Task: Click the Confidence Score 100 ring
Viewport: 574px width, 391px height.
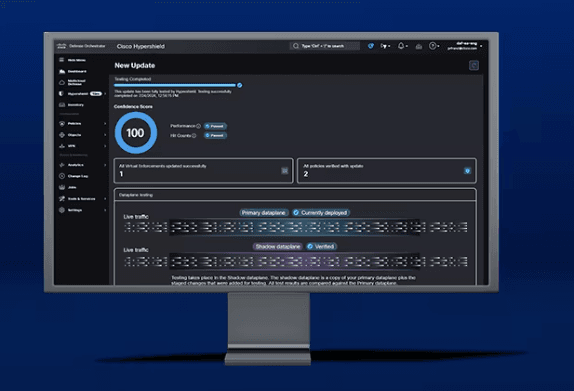Action: [136, 133]
